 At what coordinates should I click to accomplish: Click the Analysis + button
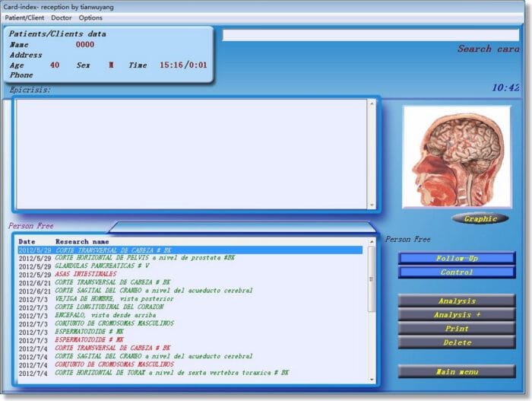point(457,315)
